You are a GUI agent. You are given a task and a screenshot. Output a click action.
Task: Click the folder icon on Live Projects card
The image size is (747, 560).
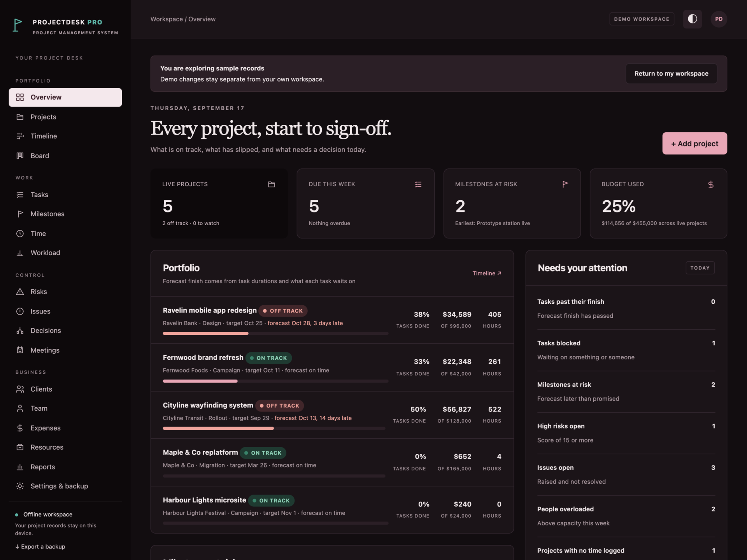click(x=272, y=184)
